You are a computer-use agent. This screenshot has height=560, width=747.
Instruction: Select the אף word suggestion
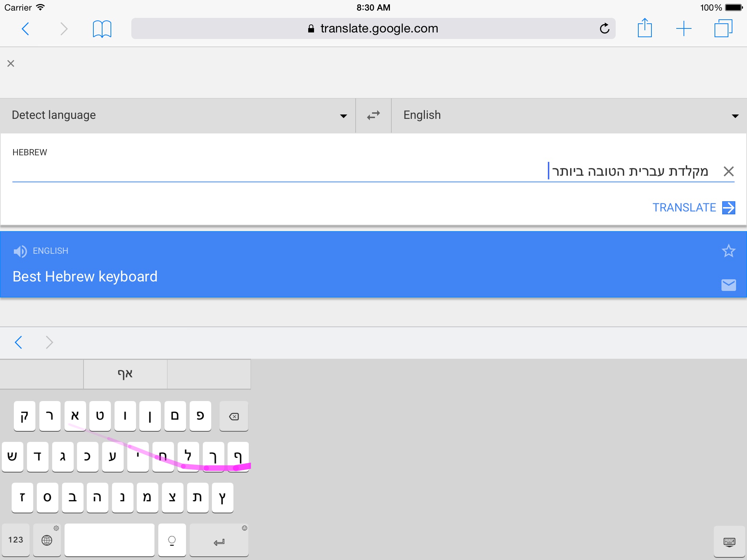tap(125, 374)
